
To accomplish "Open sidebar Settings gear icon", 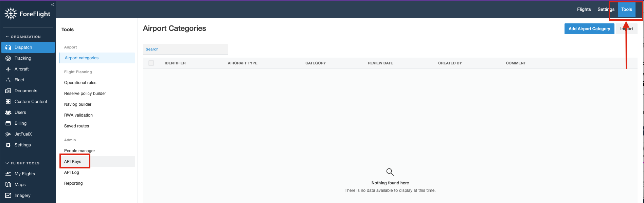I will point(8,145).
